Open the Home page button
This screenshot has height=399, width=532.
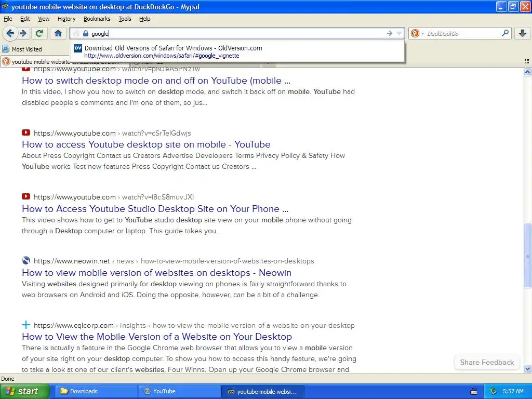58,33
